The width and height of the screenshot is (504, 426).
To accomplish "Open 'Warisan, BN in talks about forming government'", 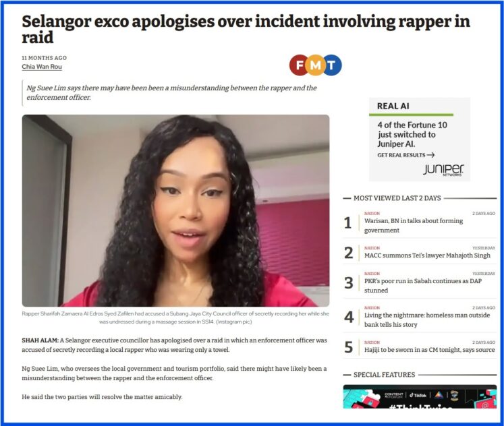I will (x=414, y=225).
